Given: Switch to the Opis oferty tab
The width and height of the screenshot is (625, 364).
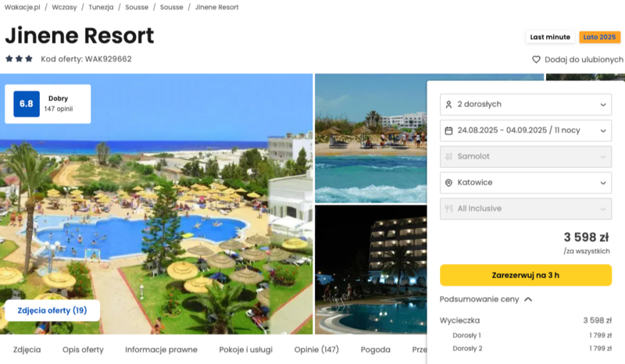Looking at the screenshot, I should click(83, 350).
